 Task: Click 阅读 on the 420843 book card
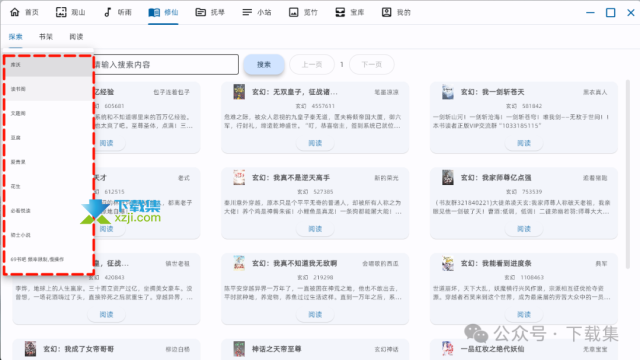tap(107, 314)
